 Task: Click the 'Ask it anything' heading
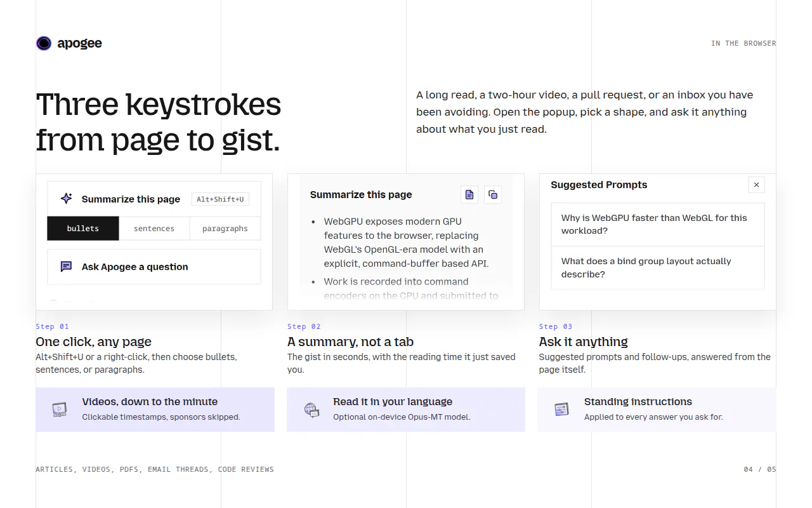click(584, 342)
